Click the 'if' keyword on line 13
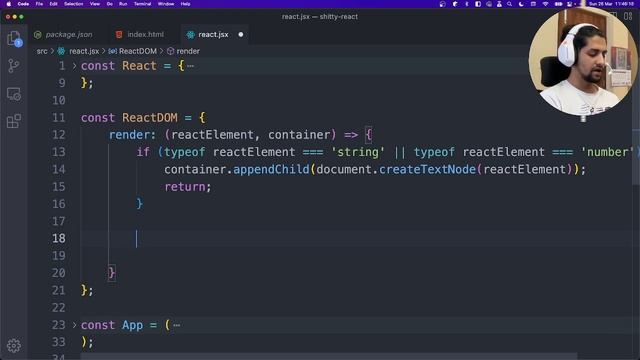This screenshot has width=640, height=360. (143, 152)
